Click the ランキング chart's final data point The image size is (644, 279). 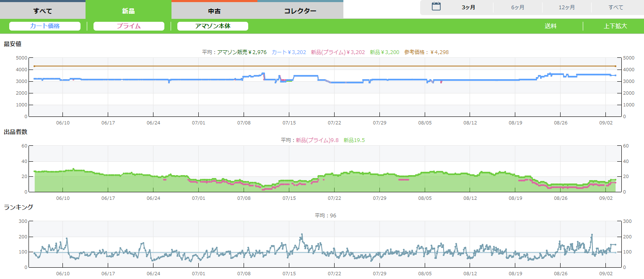coord(615,245)
